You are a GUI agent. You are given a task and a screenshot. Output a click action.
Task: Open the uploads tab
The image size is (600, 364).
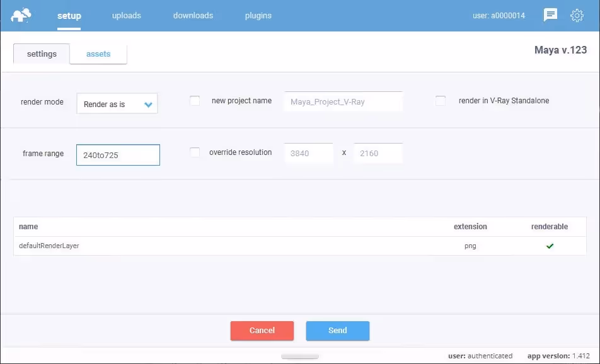[x=126, y=16]
